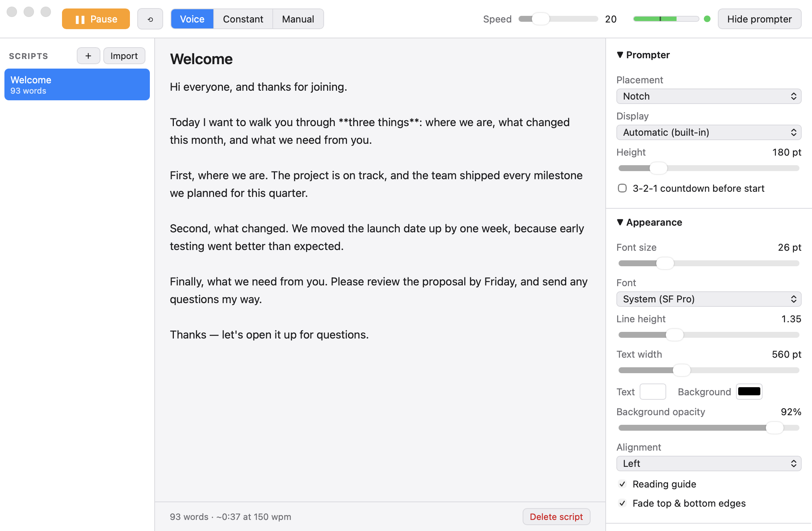
Task: Adjust the Speed slider
Action: 558,19
